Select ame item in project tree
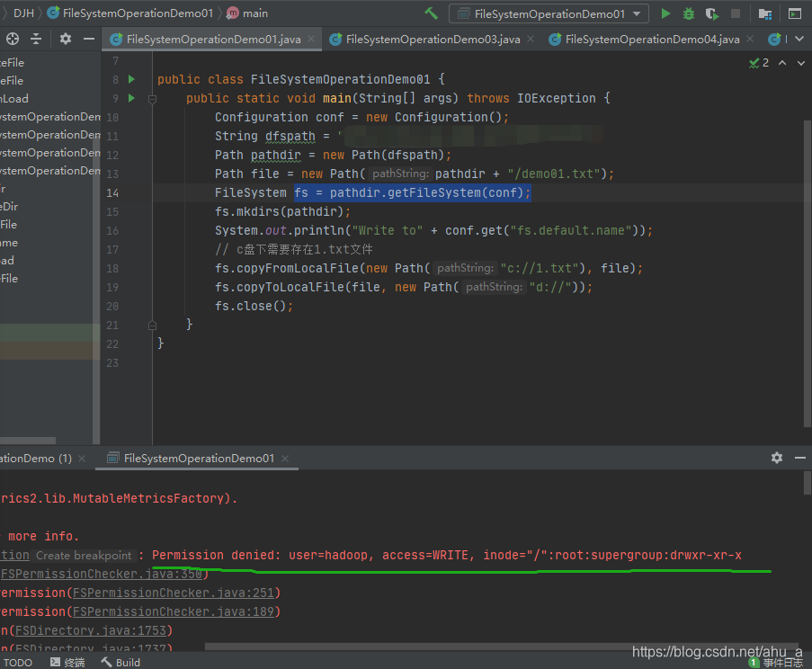Image resolution: width=812 pixels, height=669 pixels. click(x=9, y=243)
